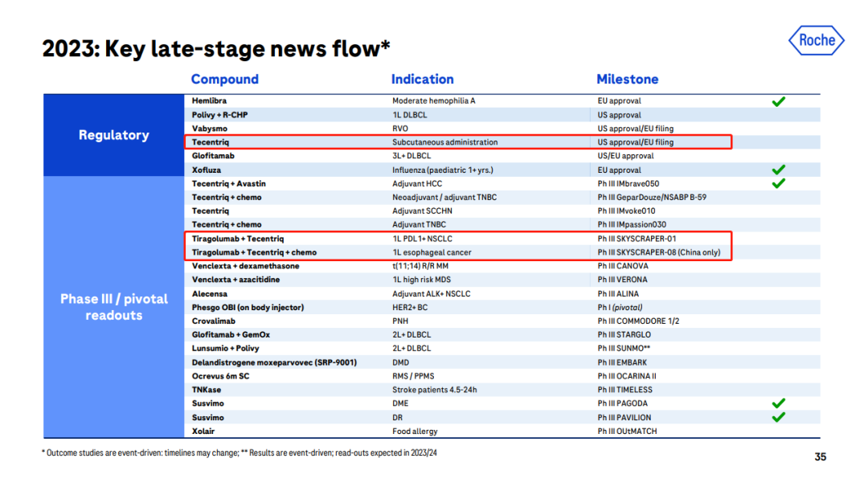The image size is (868, 487).
Task: Click the 'Alecensa' compound name
Action: (x=209, y=294)
